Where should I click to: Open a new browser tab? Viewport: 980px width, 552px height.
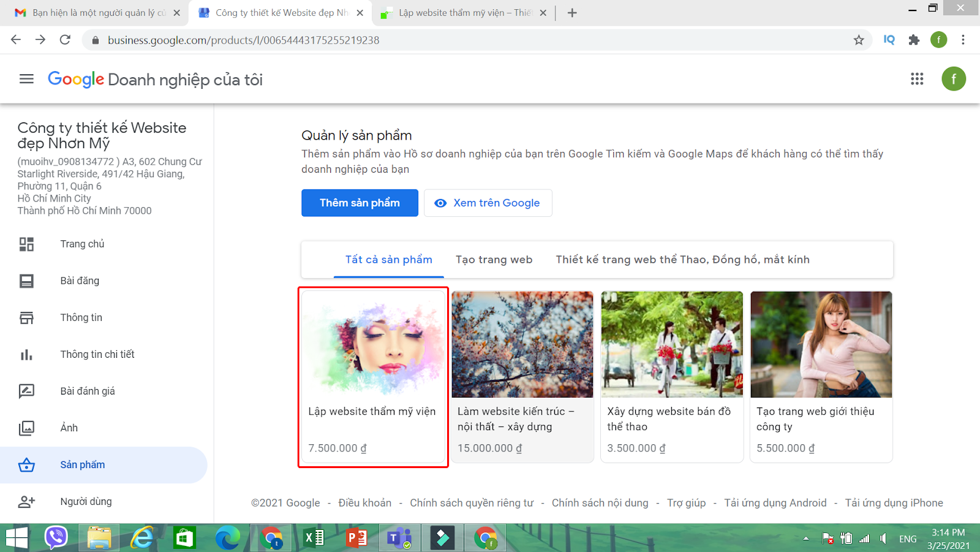(572, 13)
